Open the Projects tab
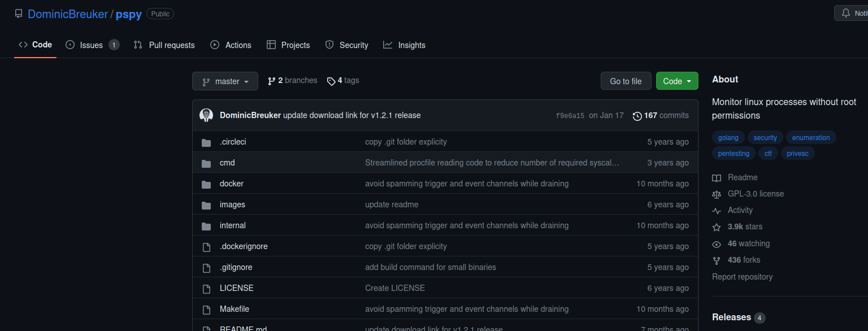This screenshot has width=868, height=331. click(x=288, y=45)
